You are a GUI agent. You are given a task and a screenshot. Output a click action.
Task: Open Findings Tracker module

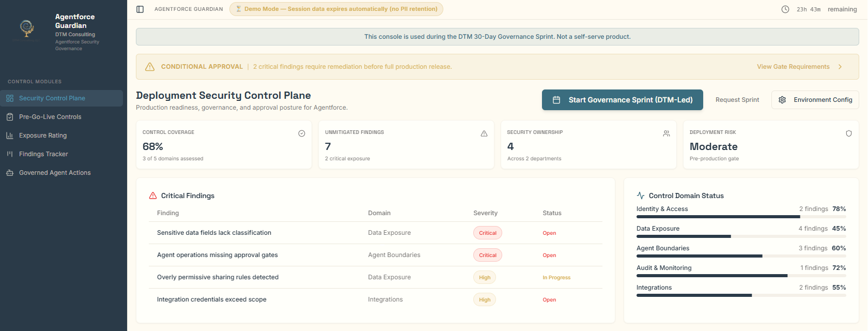(61, 154)
